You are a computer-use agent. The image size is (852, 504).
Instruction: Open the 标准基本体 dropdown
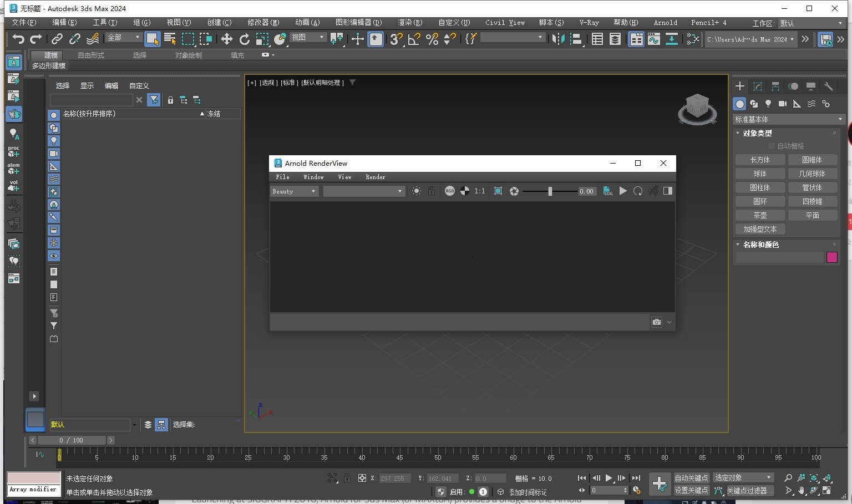pos(789,119)
